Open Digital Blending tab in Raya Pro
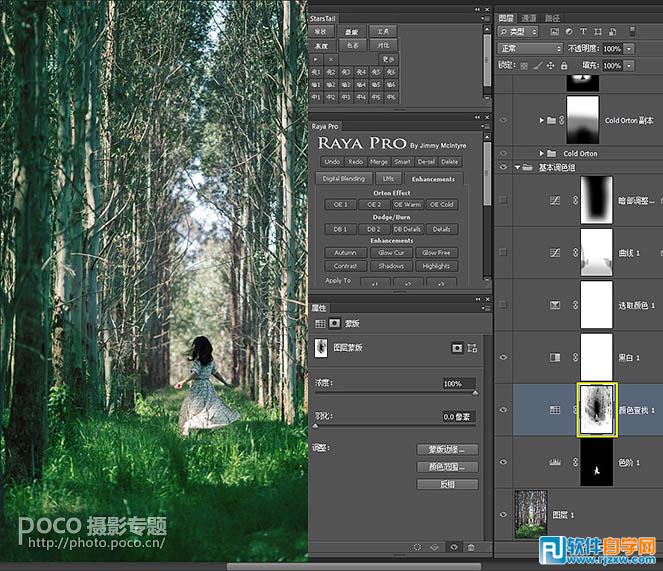 (x=343, y=178)
